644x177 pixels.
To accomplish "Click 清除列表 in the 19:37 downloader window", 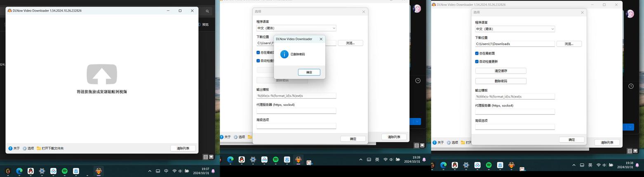I will [x=183, y=148].
